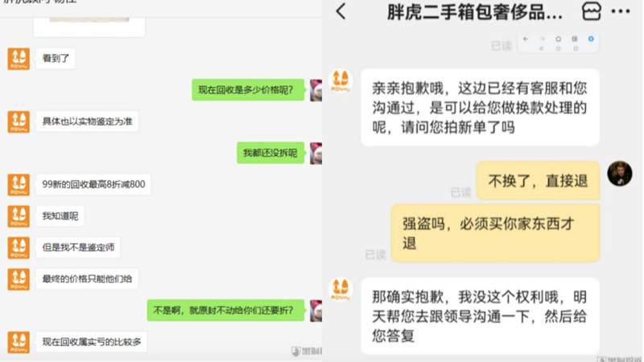
Task: Open the dark user profile avatar on right
Action: pyautogui.click(x=619, y=173)
